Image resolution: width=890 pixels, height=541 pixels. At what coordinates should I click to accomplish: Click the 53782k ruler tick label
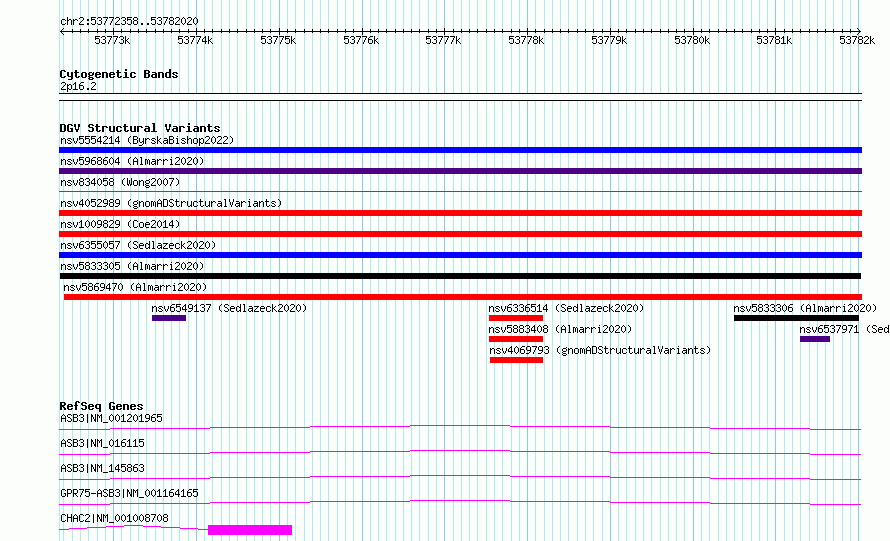coord(857,40)
